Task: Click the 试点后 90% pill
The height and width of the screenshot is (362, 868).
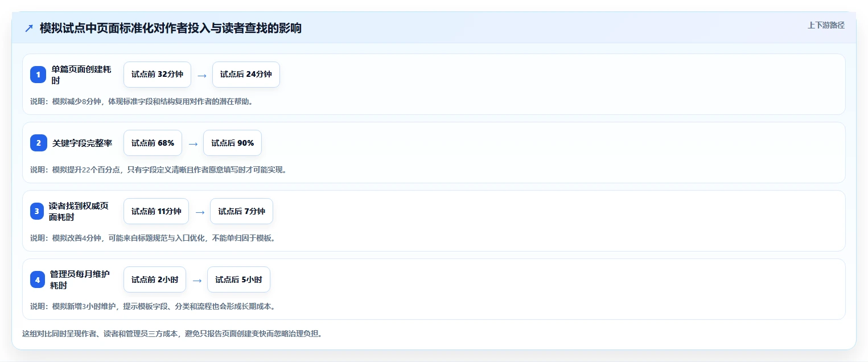Action: tap(232, 143)
